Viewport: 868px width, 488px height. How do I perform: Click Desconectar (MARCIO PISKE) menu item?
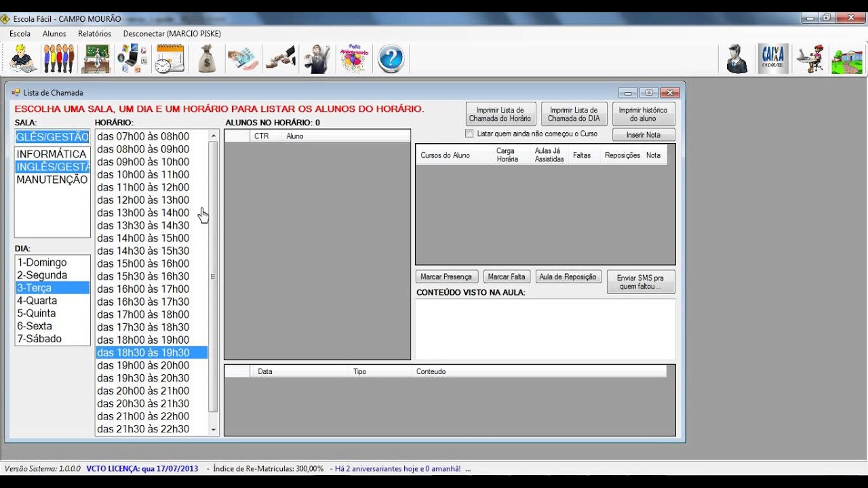click(x=172, y=33)
